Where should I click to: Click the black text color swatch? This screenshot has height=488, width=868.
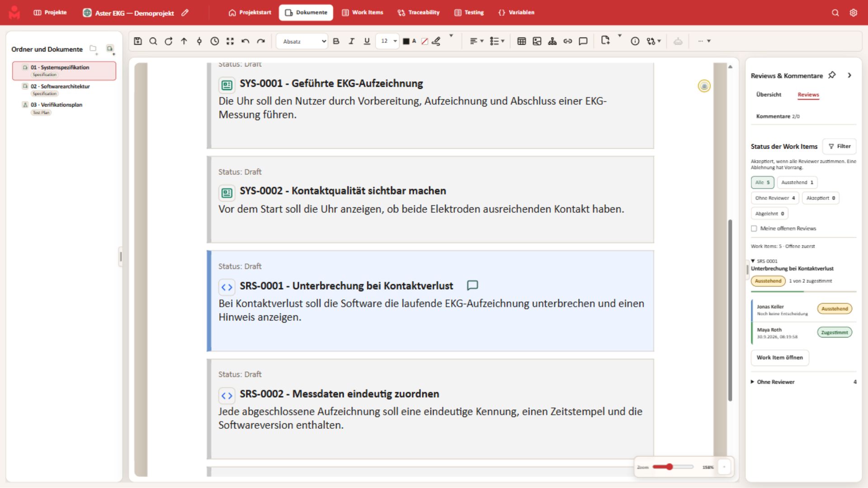point(406,42)
